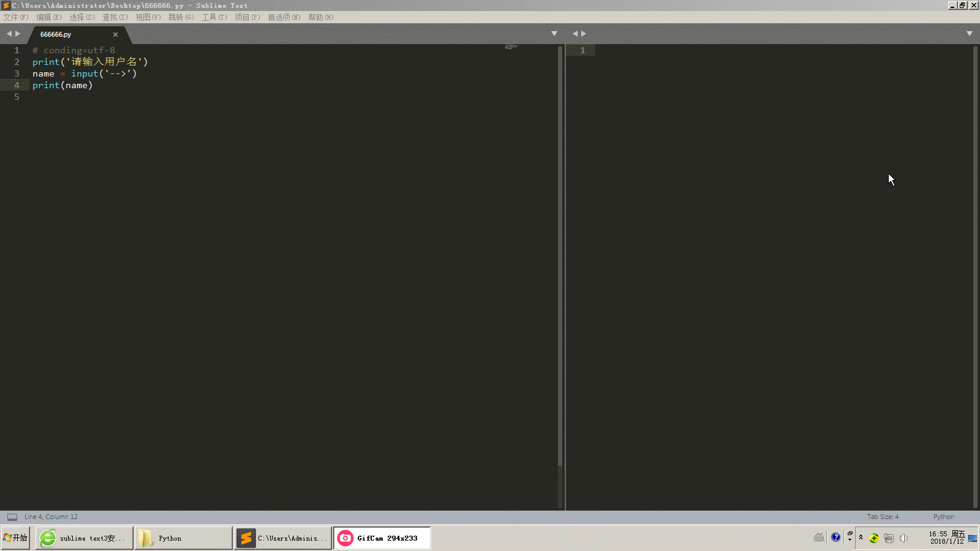Click the desktop preview icon beside the clock
Screen dimensions: 980x551
tap(973, 538)
